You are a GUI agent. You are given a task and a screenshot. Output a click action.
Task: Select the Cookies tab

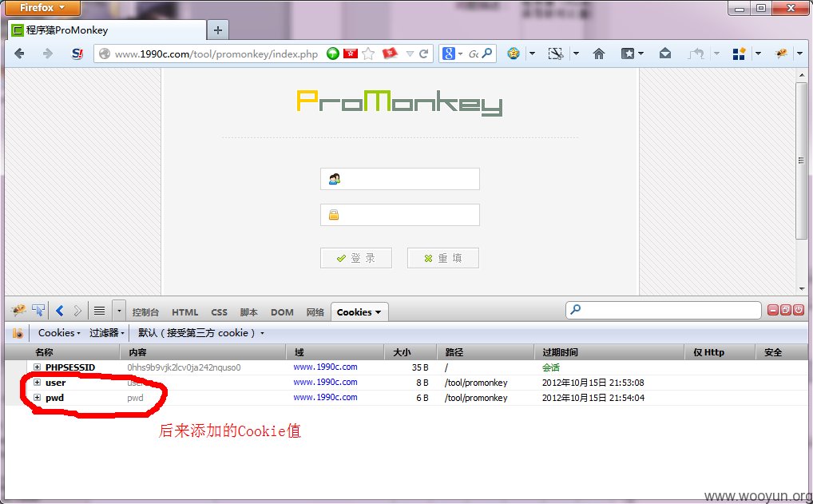click(359, 312)
